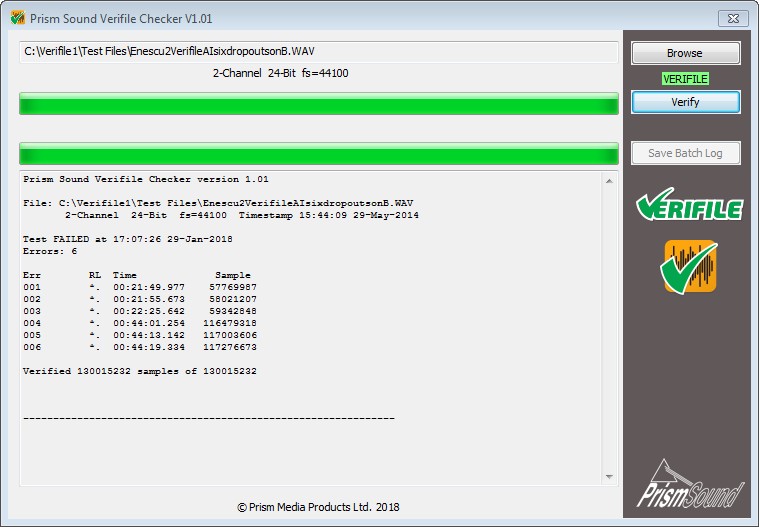
Task: Click error row 001 time 00:21:49.977
Action: point(149,287)
